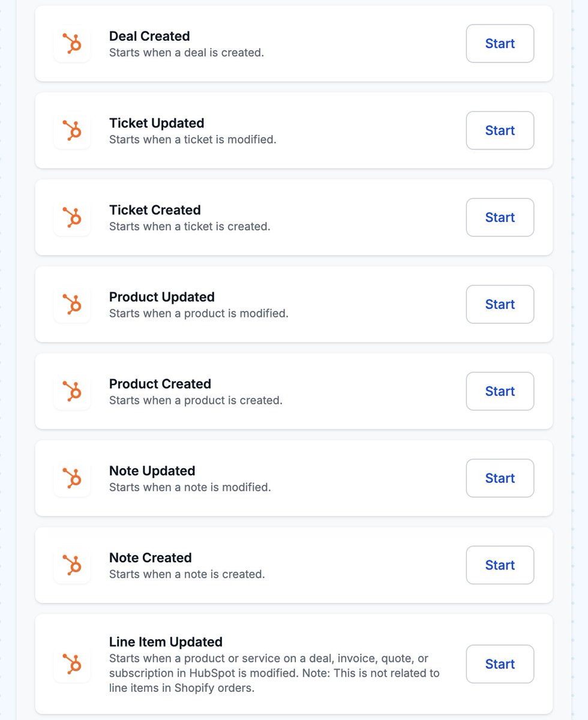Screen dimensions: 588x720
Task: Select the Product Created title text
Action: (160, 384)
